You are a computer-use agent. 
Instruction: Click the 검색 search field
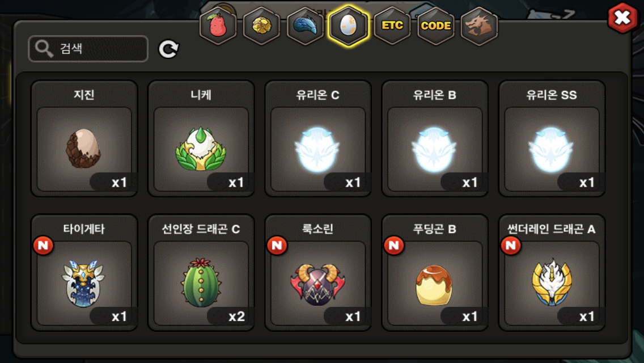pos(88,49)
